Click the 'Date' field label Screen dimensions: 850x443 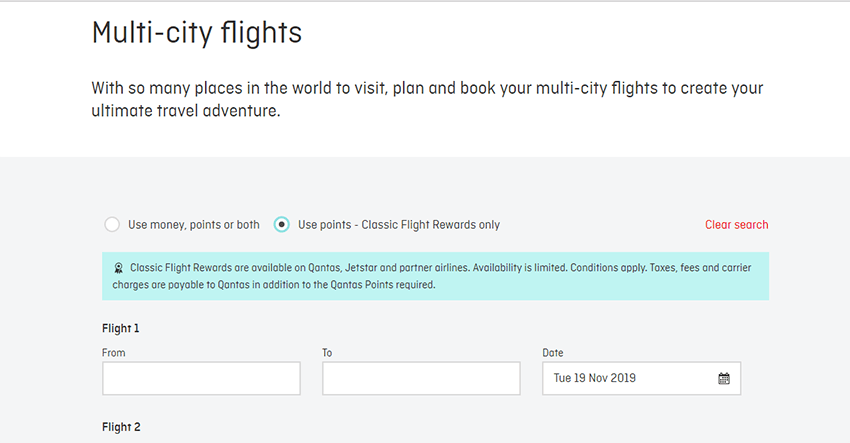click(553, 353)
